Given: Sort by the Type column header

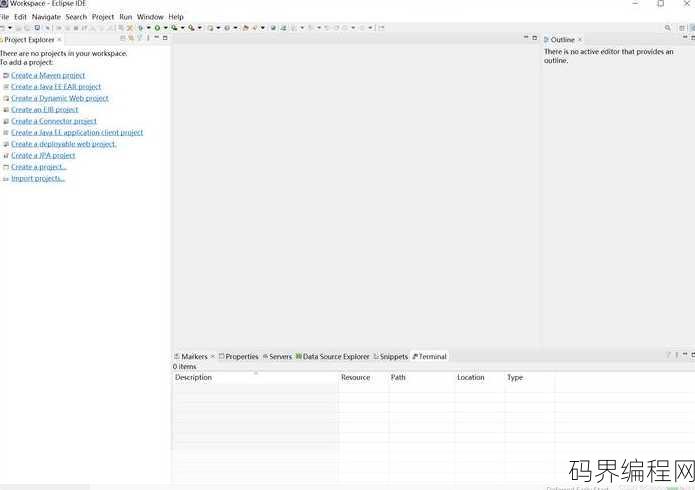Looking at the screenshot, I should [530, 377].
